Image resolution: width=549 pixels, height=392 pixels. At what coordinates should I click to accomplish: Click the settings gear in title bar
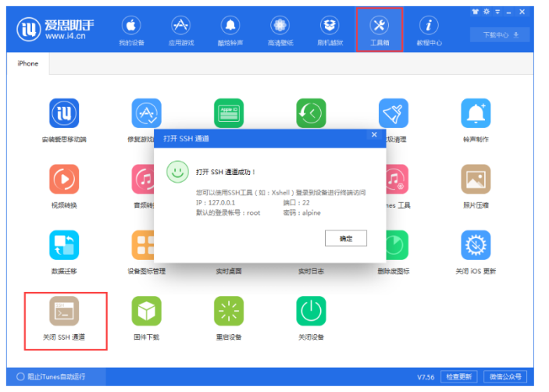(x=487, y=12)
